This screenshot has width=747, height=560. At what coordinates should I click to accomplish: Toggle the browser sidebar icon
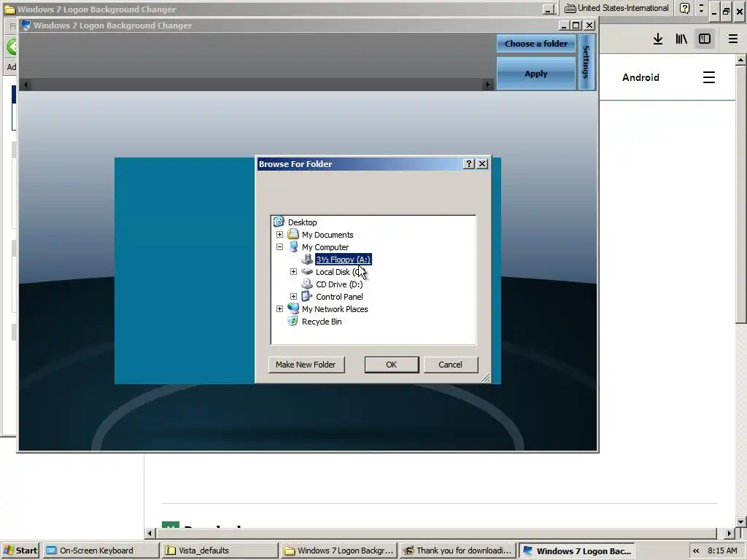pyautogui.click(x=705, y=39)
